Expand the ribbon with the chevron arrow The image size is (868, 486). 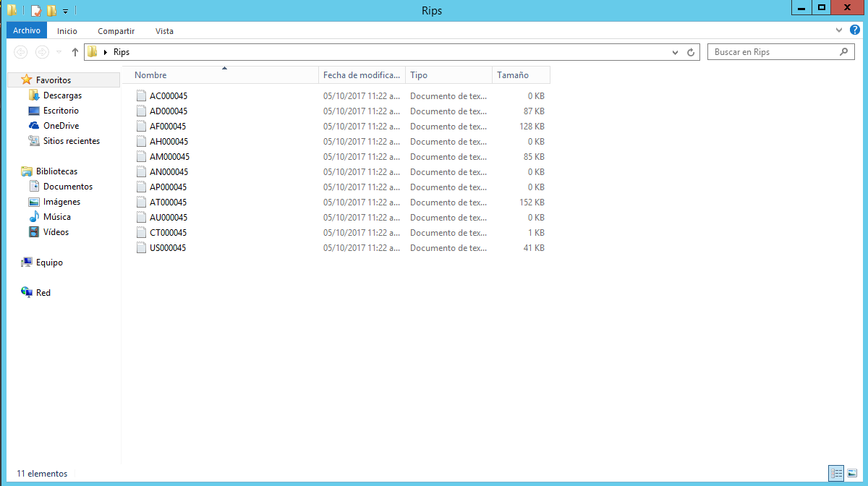click(x=839, y=30)
